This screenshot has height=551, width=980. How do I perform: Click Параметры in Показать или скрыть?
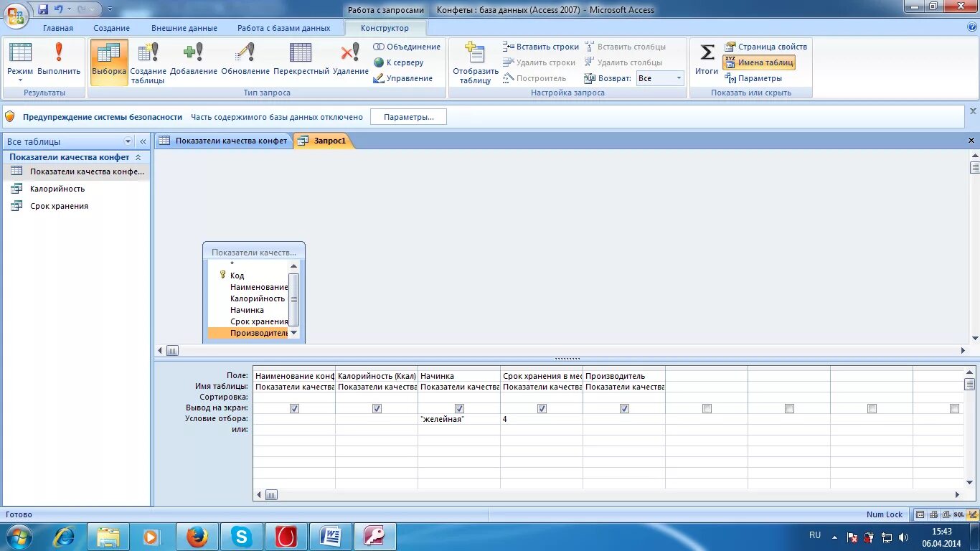753,78
